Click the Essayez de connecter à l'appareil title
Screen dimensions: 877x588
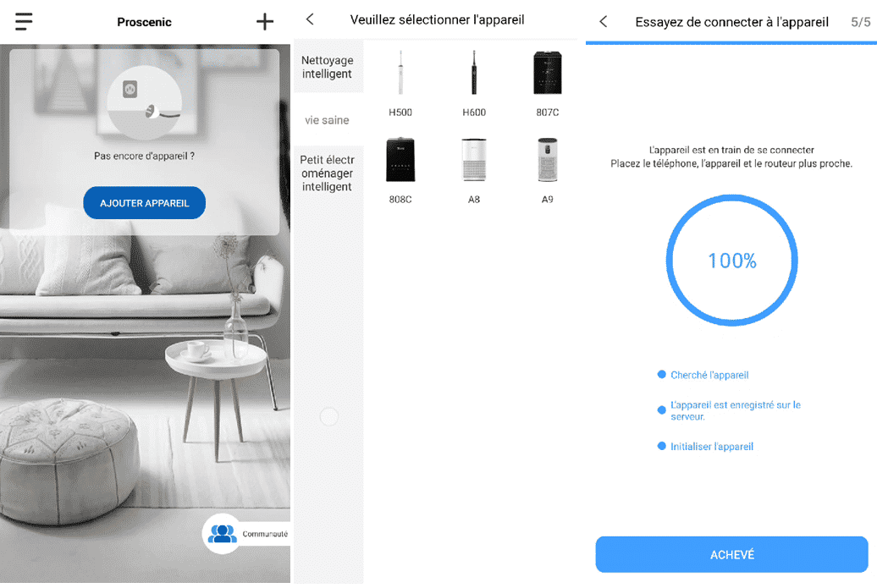731,22
